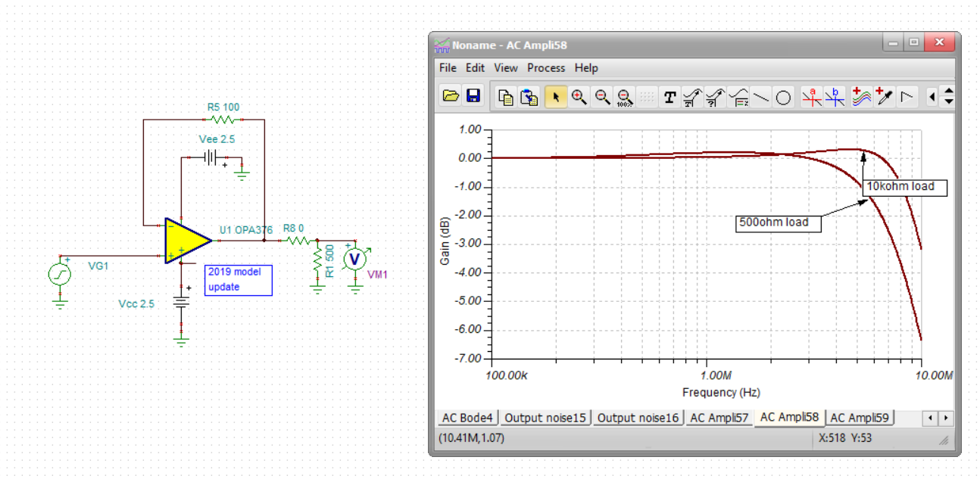Click the 10kohm load label

tap(904, 186)
